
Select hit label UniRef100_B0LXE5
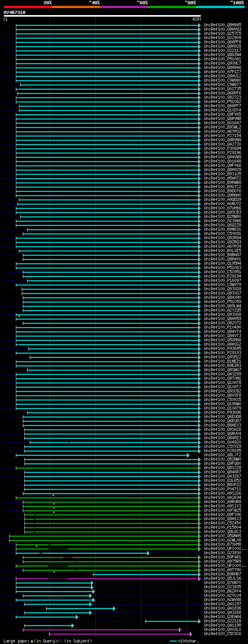[x=222, y=250]
